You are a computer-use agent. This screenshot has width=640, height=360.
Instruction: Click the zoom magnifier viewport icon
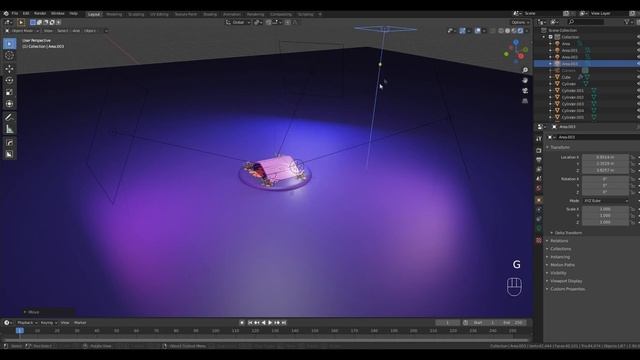(x=525, y=70)
